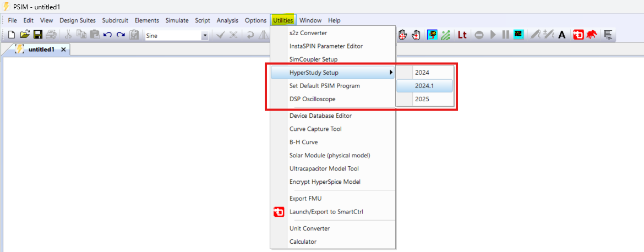Open the cyan waveform viewer icon
644x252 pixels.
[x=519, y=35]
